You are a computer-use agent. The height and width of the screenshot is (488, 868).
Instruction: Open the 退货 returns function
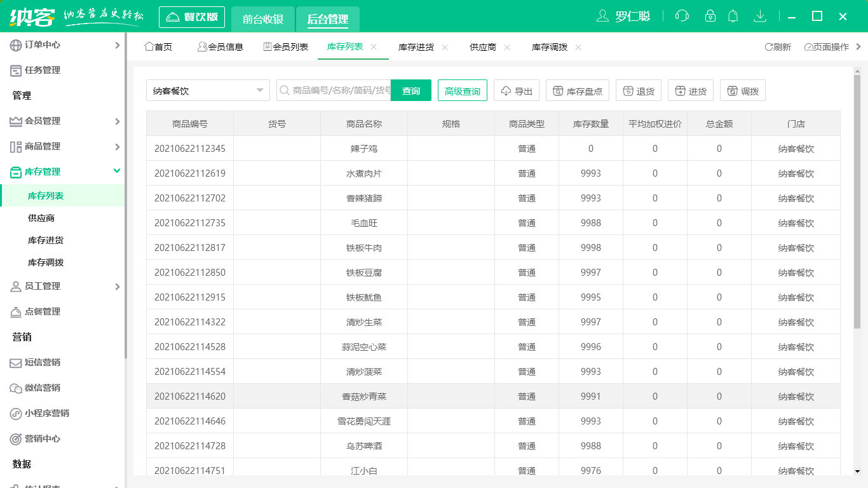(x=638, y=90)
